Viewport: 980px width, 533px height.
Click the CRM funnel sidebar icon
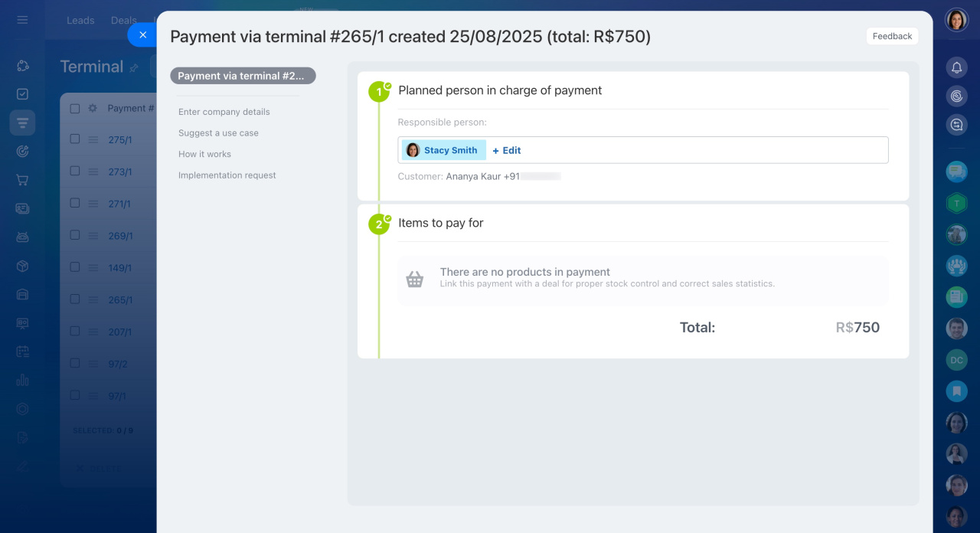[x=22, y=123]
